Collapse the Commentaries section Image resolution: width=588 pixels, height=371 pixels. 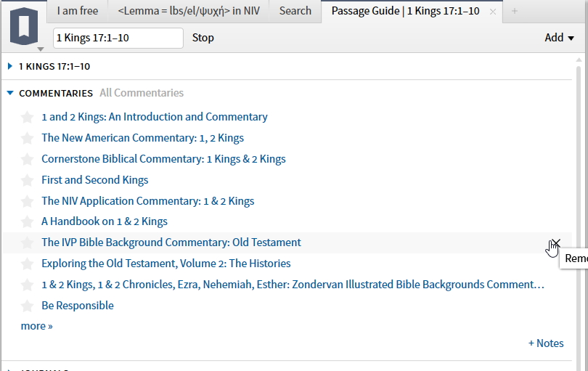point(10,93)
